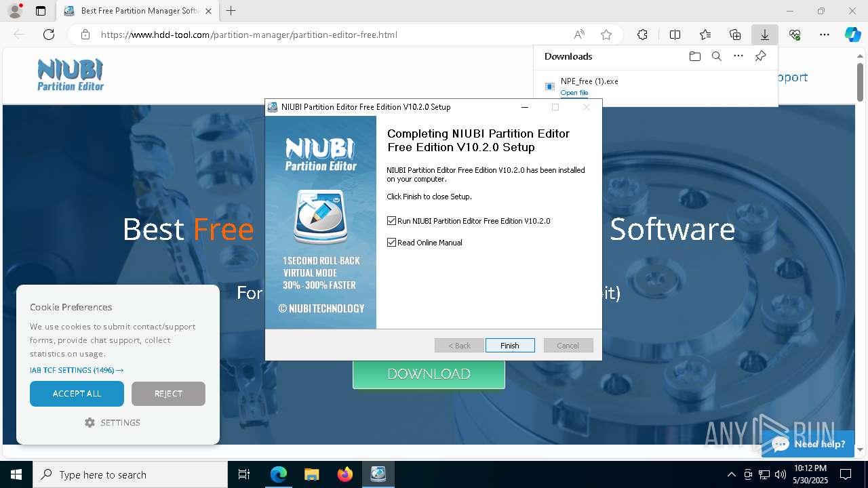This screenshot has height=488, width=868.
Task: Open Need help chat widget
Action: coord(808,444)
